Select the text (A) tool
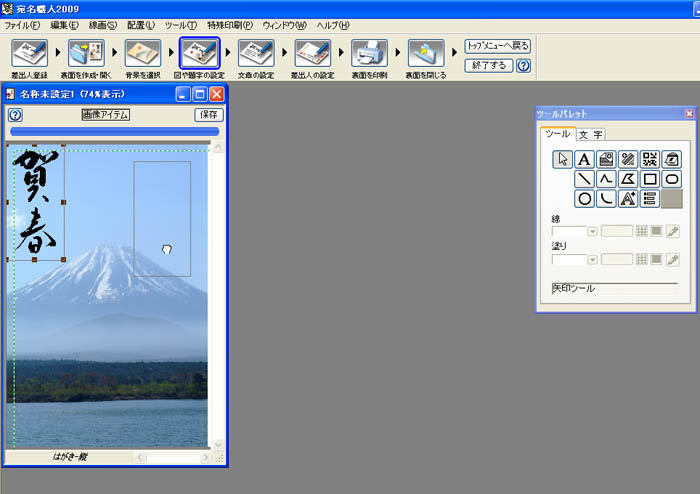Screen dimensions: 700x494 click(584, 159)
